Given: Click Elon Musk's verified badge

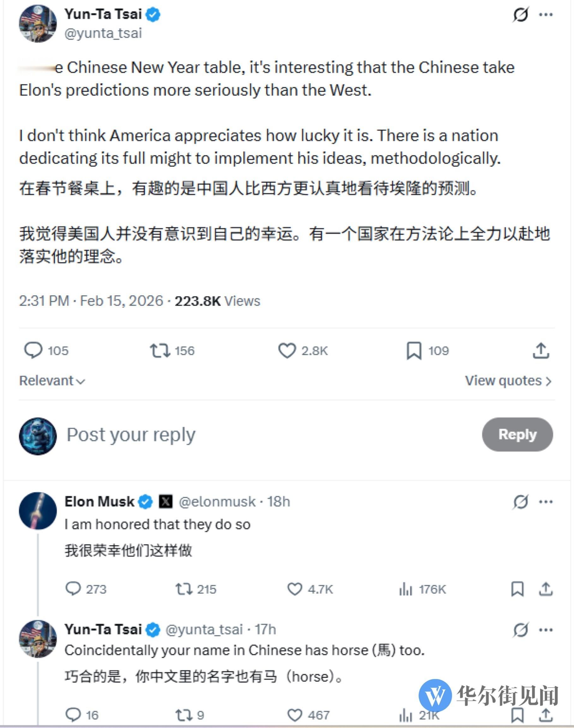Looking at the screenshot, I should pyautogui.click(x=145, y=502).
